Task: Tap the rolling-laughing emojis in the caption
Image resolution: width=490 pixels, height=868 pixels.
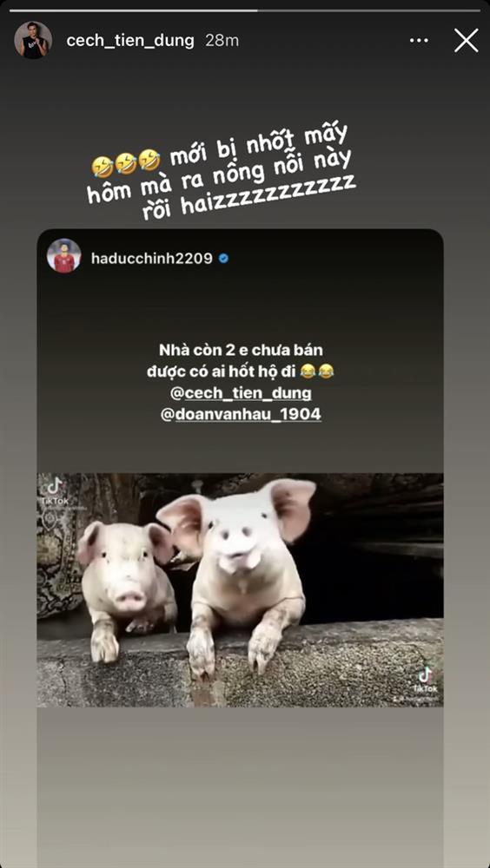Action: (x=126, y=163)
